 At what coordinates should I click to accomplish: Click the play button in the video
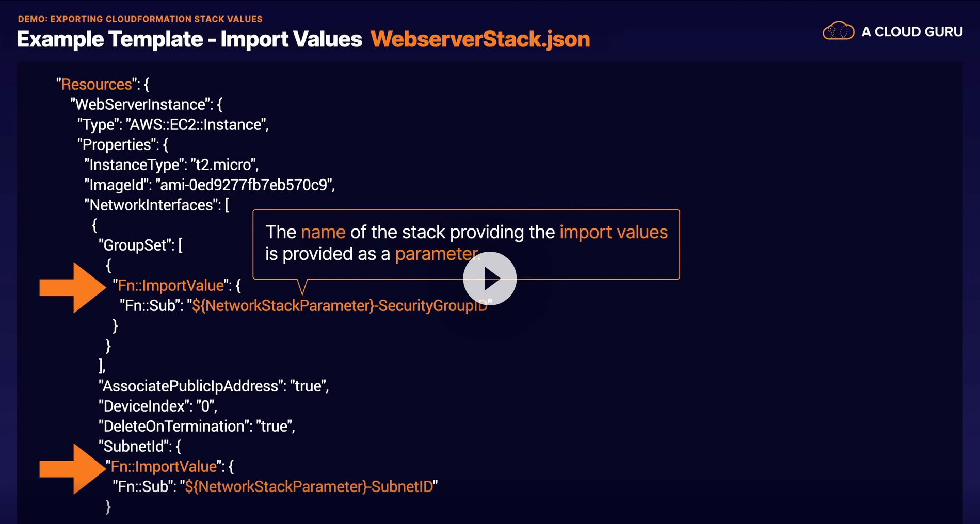click(490, 279)
